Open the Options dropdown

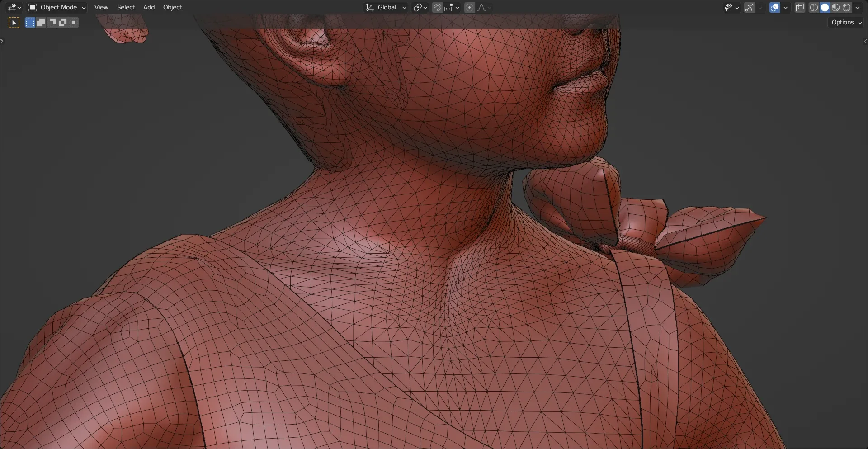(846, 22)
